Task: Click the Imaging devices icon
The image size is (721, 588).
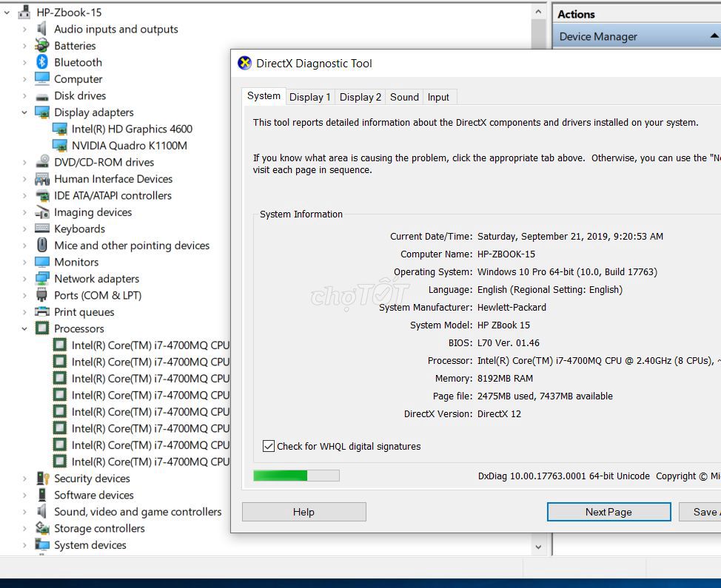Action: (x=42, y=212)
